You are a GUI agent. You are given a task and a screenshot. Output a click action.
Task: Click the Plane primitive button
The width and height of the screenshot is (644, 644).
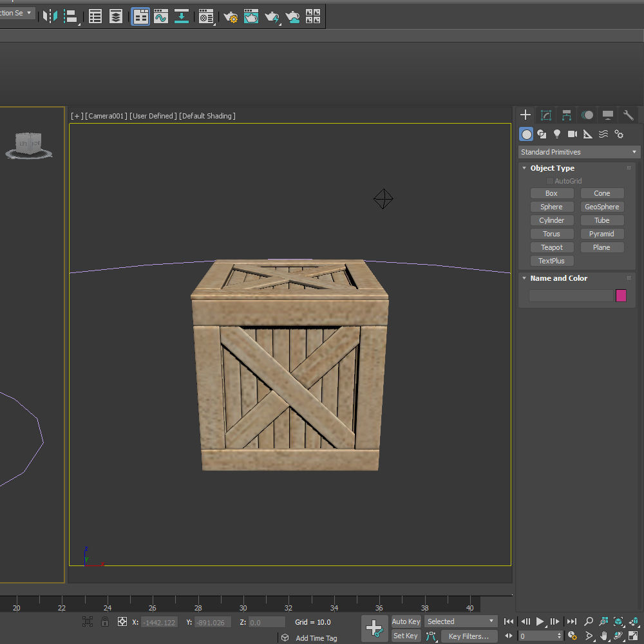click(602, 248)
